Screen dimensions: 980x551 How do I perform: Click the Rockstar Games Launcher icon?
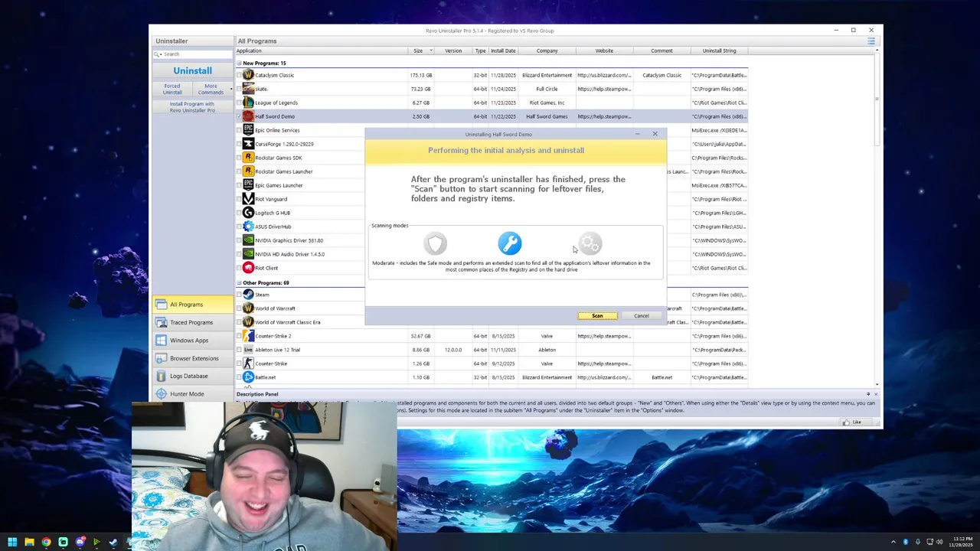pos(248,171)
